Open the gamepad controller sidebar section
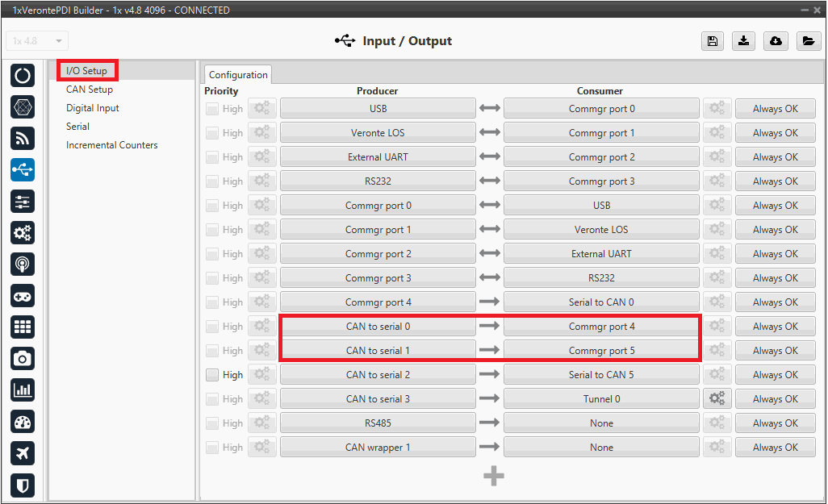 coord(23,296)
